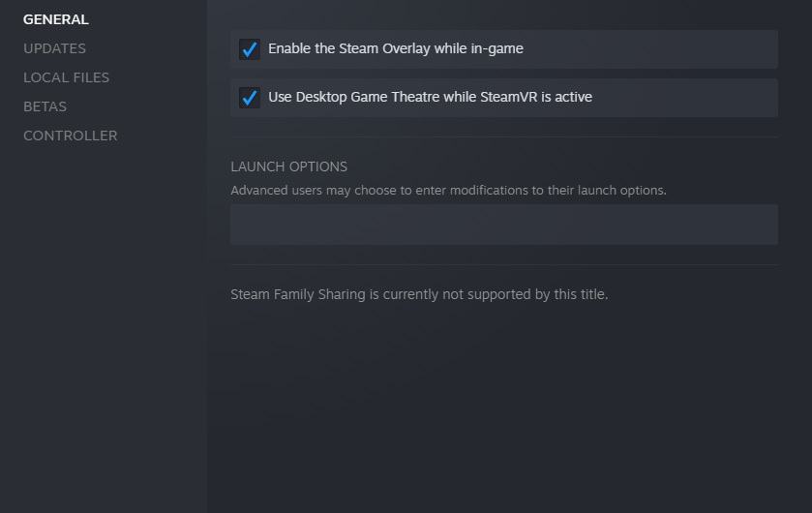Click the LAUNCH OPTIONS section heading
The image size is (812, 513).
pos(288,166)
